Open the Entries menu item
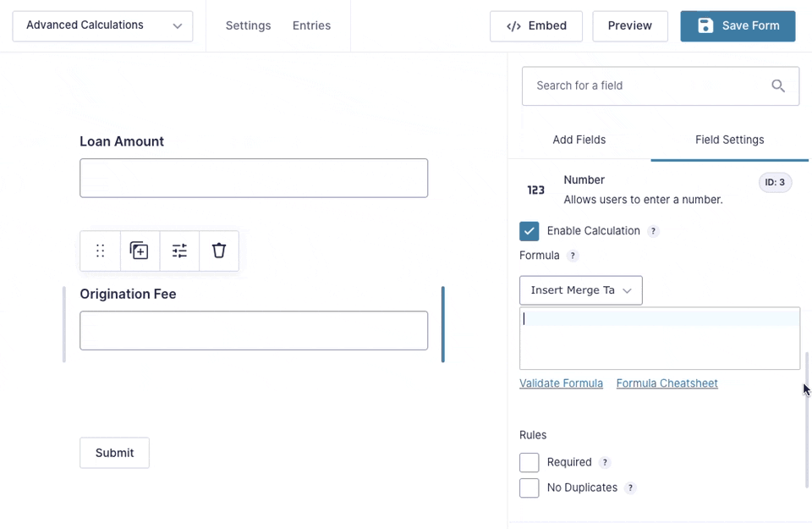The image size is (812, 529). 311,25
